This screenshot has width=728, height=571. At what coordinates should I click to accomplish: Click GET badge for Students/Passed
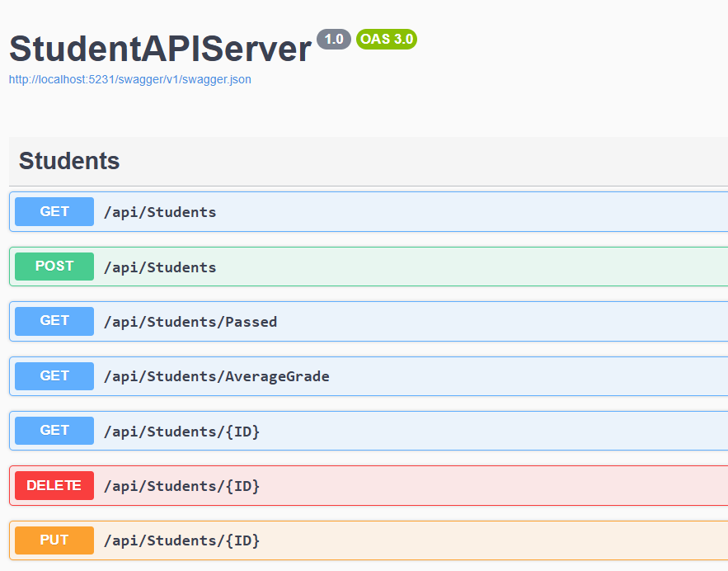54,321
